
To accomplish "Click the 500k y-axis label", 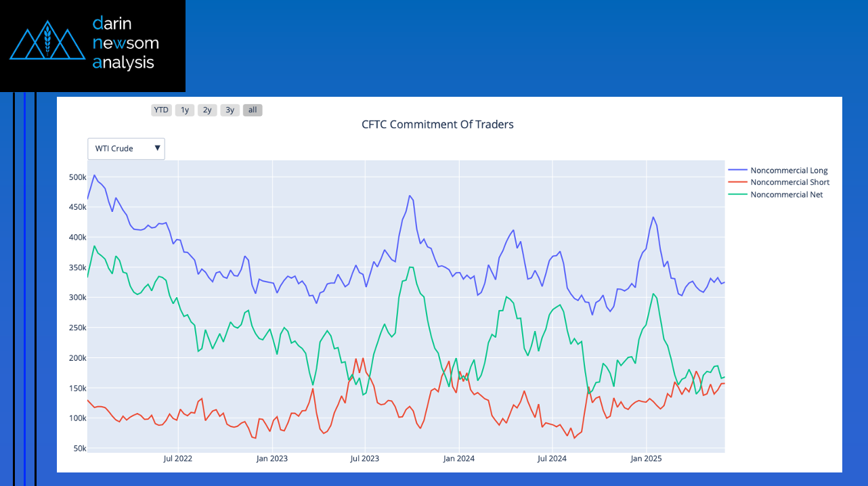I will [x=77, y=177].
